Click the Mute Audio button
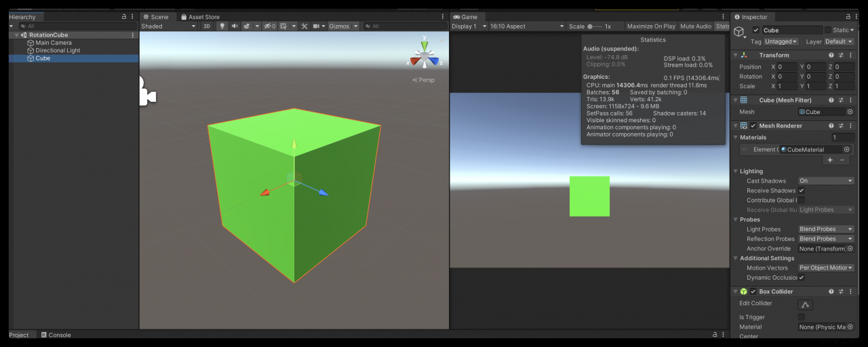Viewport: 868px width, 347px height. pos(696,26)
